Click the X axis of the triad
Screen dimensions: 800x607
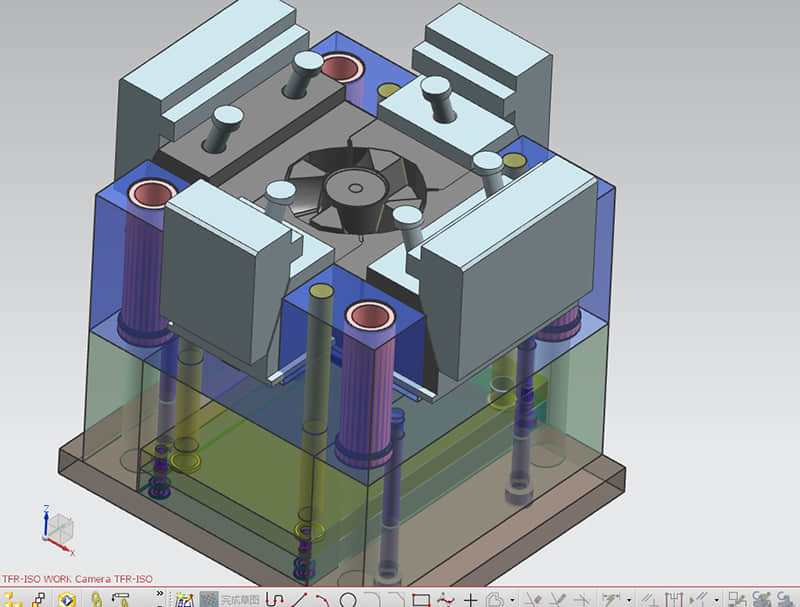click(x=61, y=546)
